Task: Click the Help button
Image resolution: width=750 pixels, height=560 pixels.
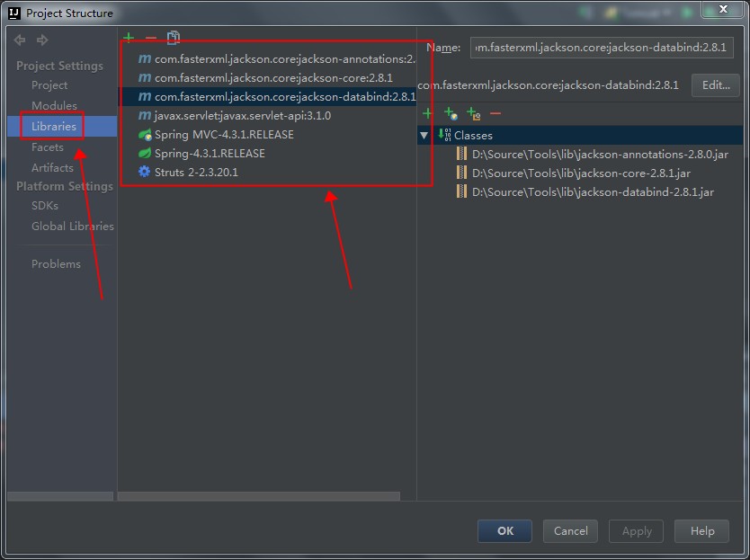Action: [701, 531]
